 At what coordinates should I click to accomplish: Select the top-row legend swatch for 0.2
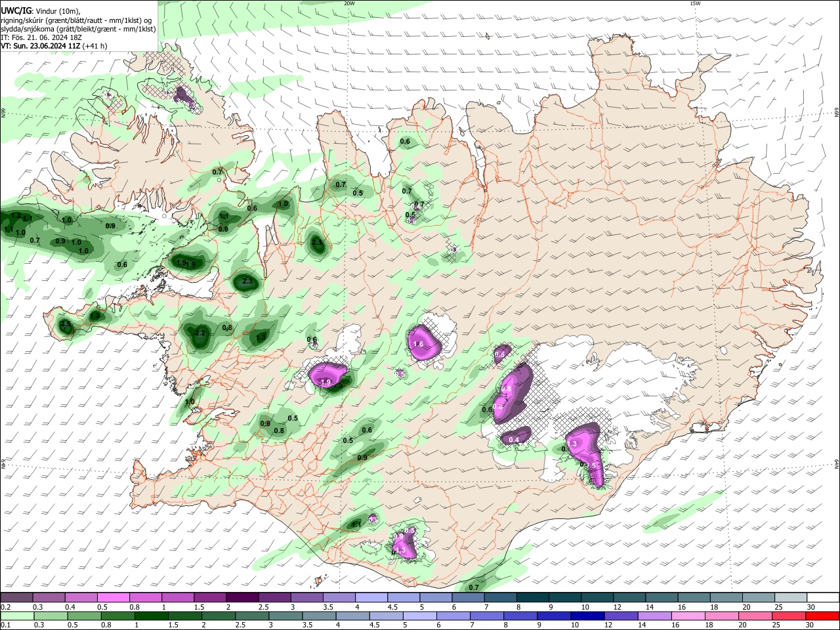point(16,598)
